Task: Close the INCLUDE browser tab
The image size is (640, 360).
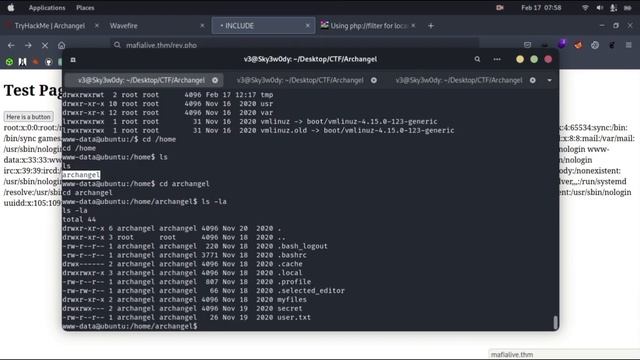Action: [307, 26]
